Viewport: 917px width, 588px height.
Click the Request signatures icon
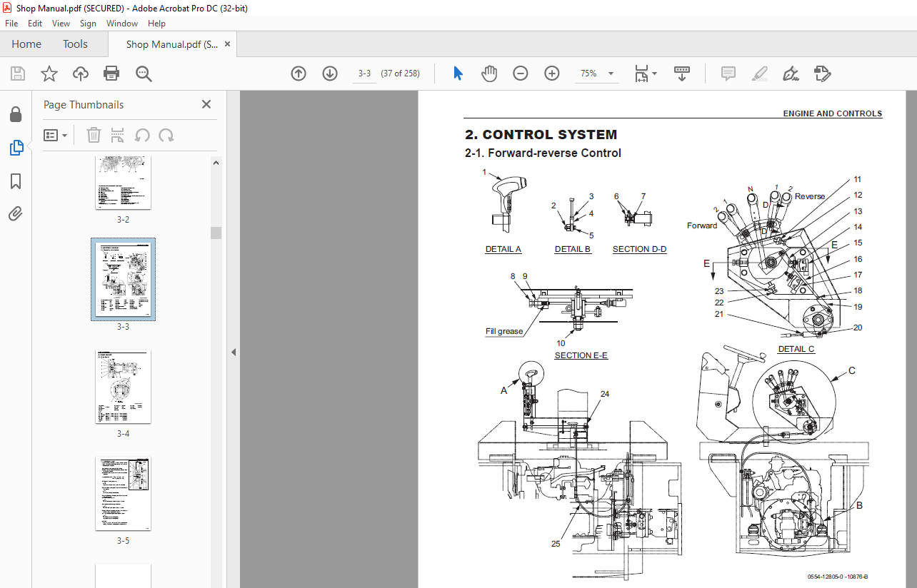822,73
